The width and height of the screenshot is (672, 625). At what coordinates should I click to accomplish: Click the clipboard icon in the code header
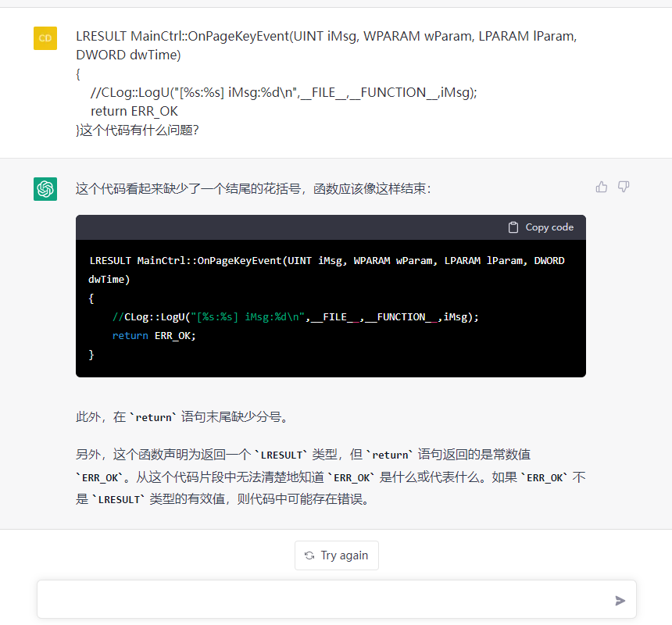point(513,227)
